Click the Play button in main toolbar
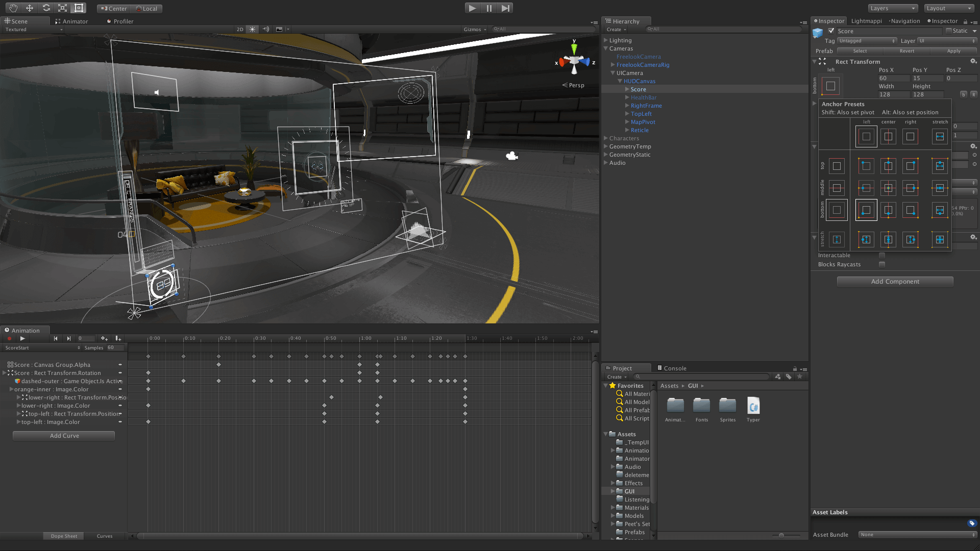 point(472,8)
